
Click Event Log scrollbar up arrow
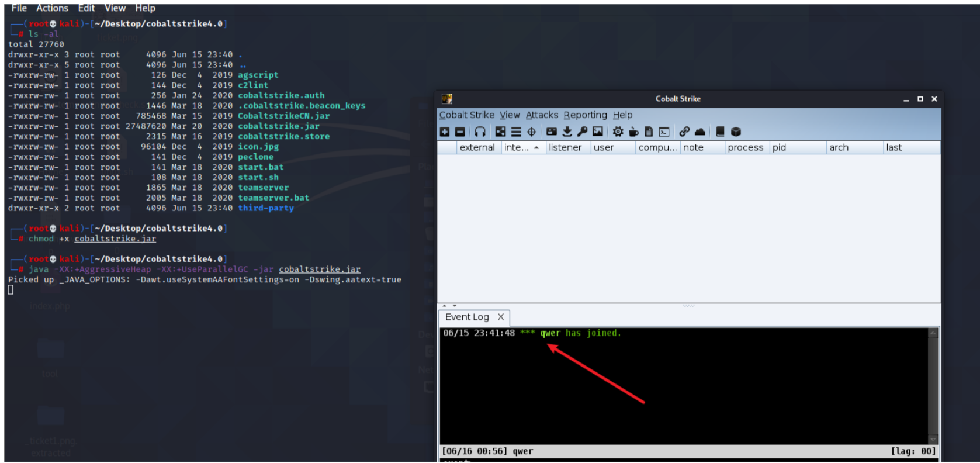click(933, 333)
